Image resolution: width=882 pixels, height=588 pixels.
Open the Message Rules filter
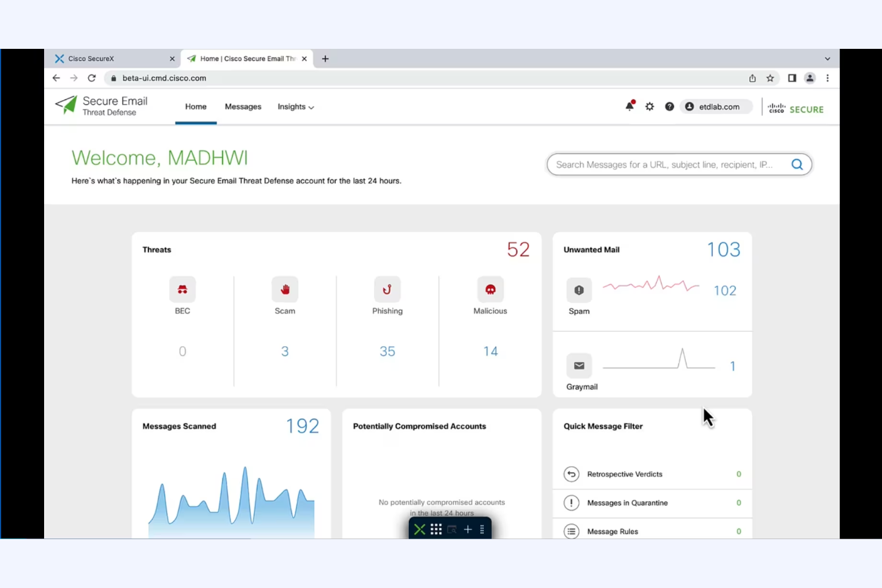pos(653,530)
